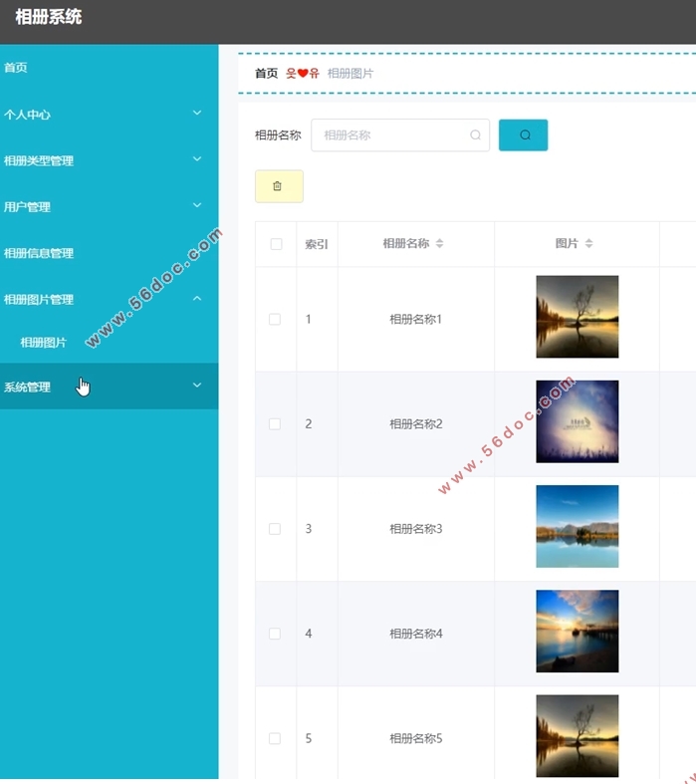This screenshot has height=784, width=696.
Task: Click the yellow trash delete button
Action: (x=279, y=186)
